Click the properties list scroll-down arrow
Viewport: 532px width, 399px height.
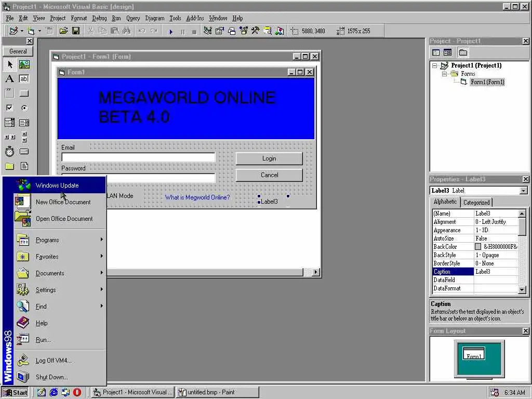coord(522,289)
